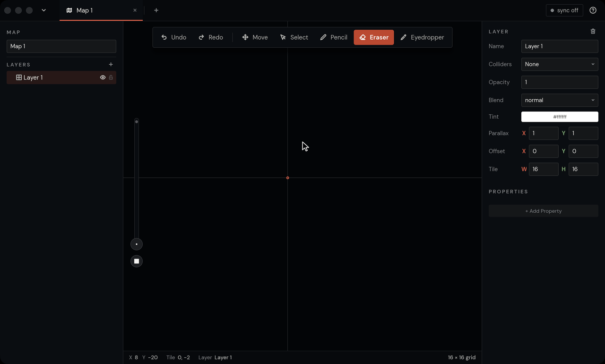Screen dimensions: 605x364
Task: Click the red origin point on canvas
Action: 287,178
